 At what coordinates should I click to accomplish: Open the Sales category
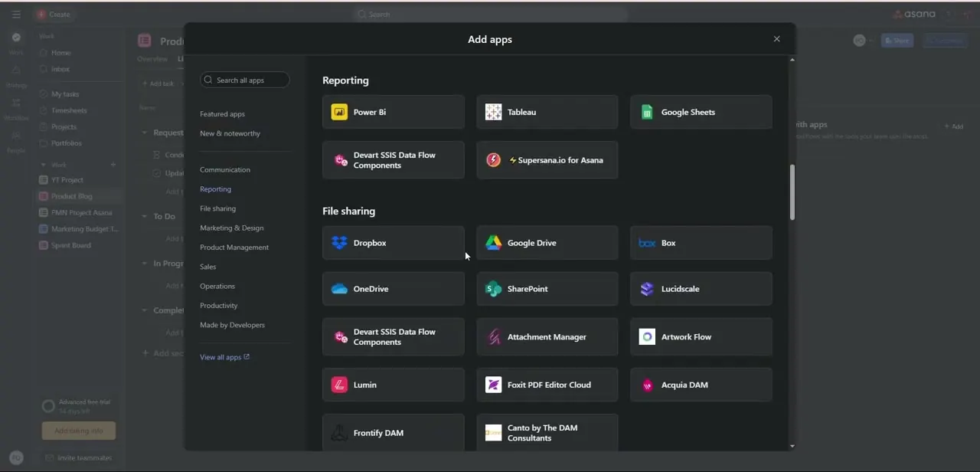point(207,267)
